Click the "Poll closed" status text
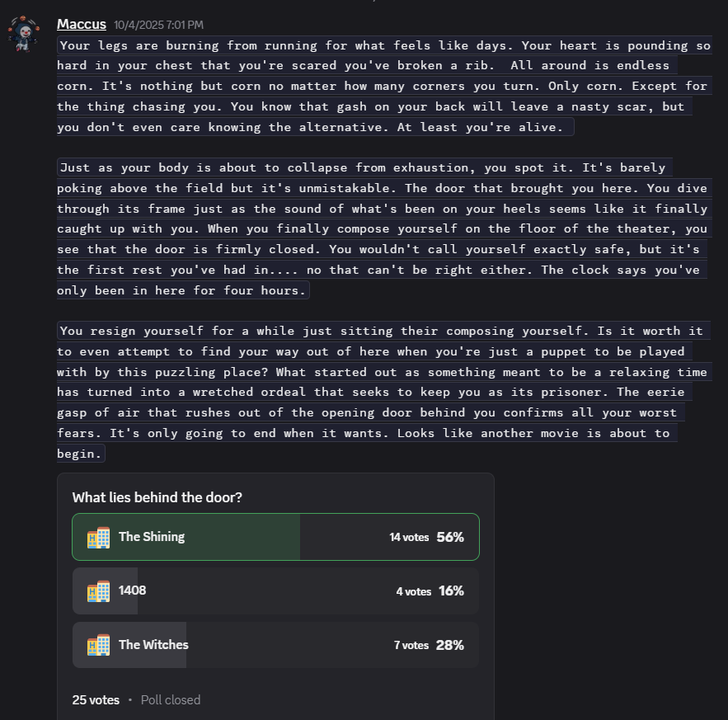728x720 pixels. pyautogui.click(x=171, y=700)
